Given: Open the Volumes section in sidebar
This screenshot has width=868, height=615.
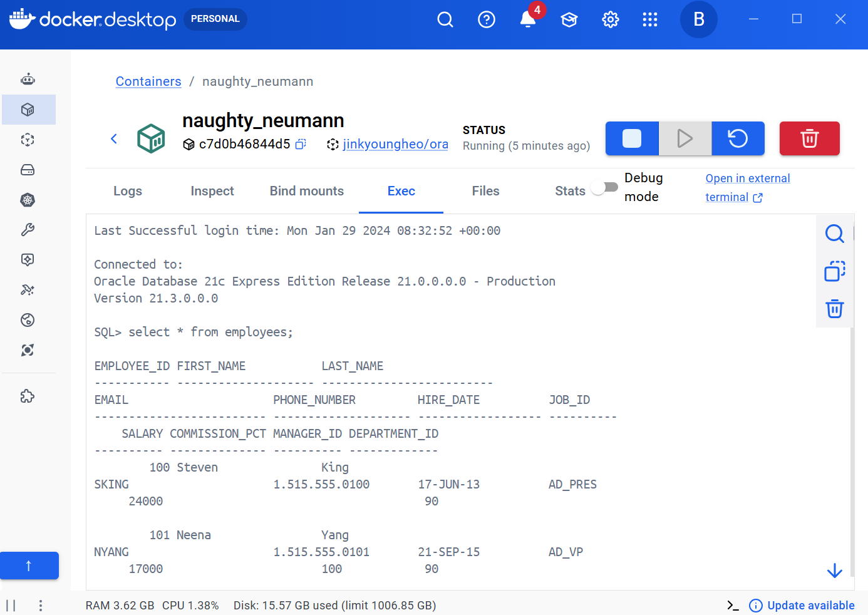Looking at the screenshot, I should (x=28, y=170).
